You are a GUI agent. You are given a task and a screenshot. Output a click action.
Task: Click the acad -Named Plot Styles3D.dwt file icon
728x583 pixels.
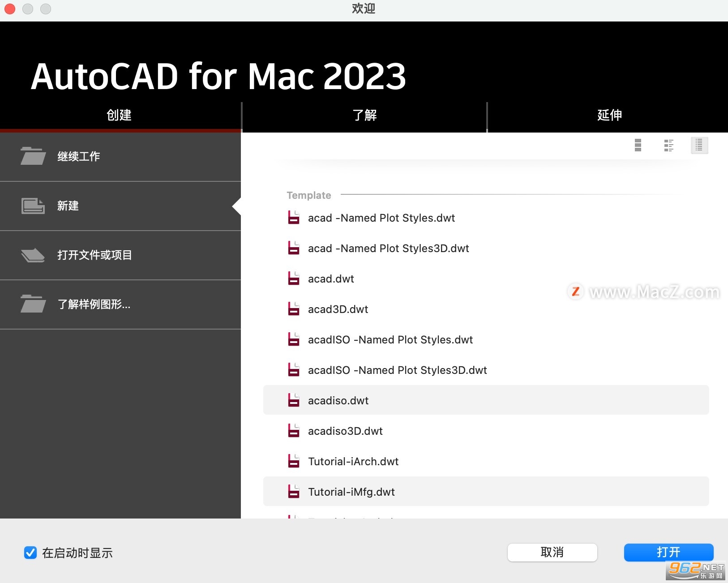[x=294, y=248]
